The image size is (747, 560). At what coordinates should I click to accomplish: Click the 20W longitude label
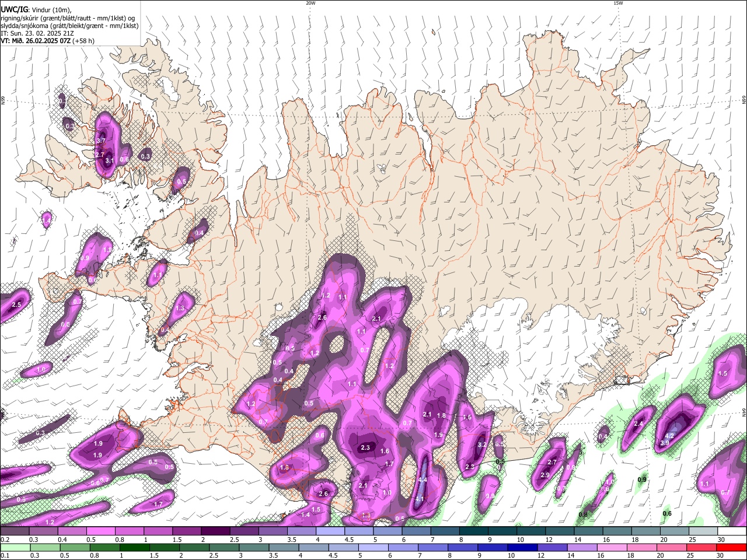310,3
